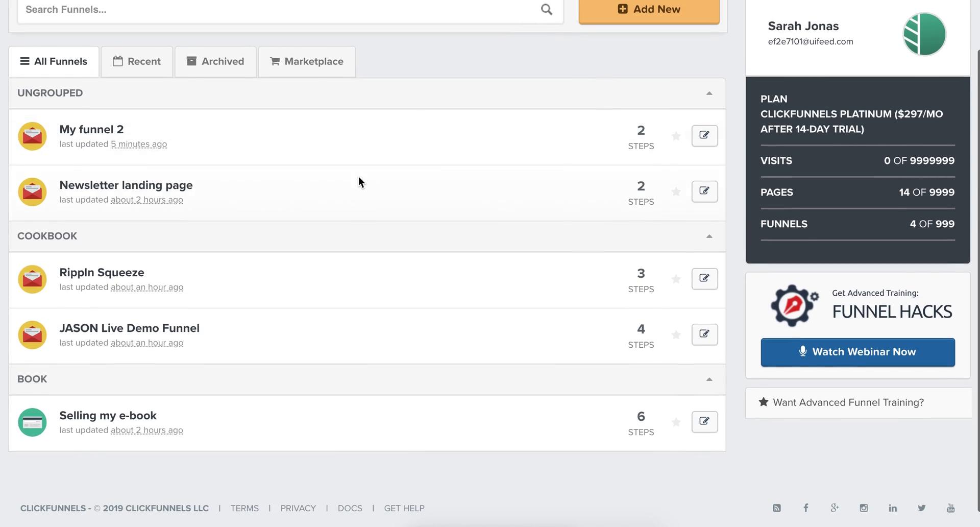
Task: Click the 5 minutes ago timestamp
Action: [x=139, y=144]
